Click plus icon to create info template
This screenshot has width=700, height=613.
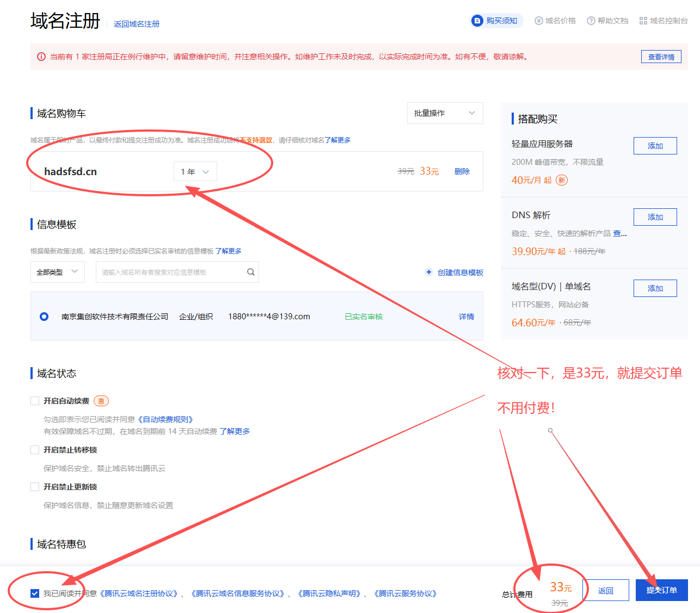coord(429,272)
